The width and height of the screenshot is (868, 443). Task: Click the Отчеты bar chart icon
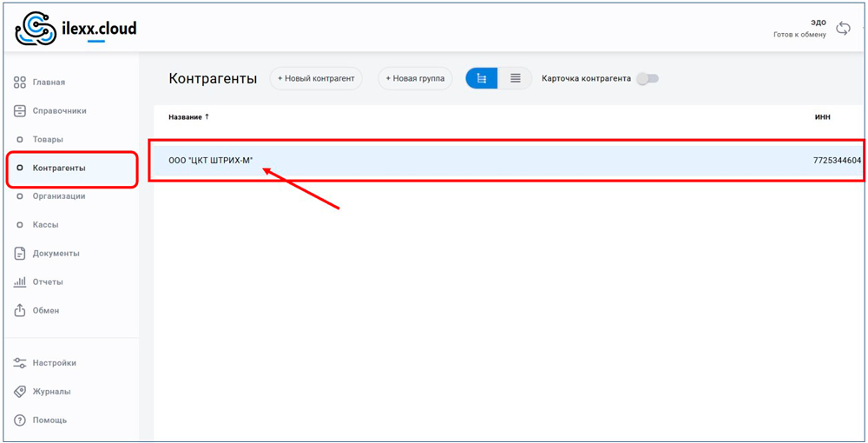point(20,282)
